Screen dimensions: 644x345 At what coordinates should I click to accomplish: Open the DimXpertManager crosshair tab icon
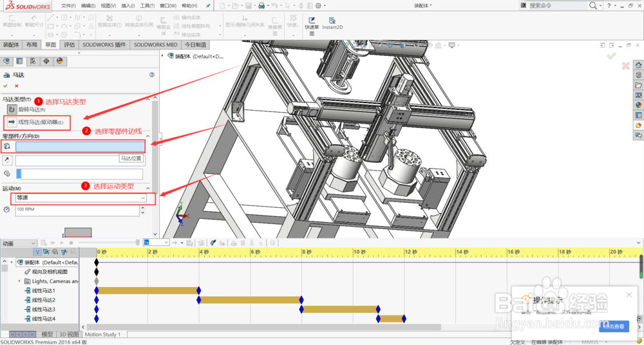click(x=46, y=61)
